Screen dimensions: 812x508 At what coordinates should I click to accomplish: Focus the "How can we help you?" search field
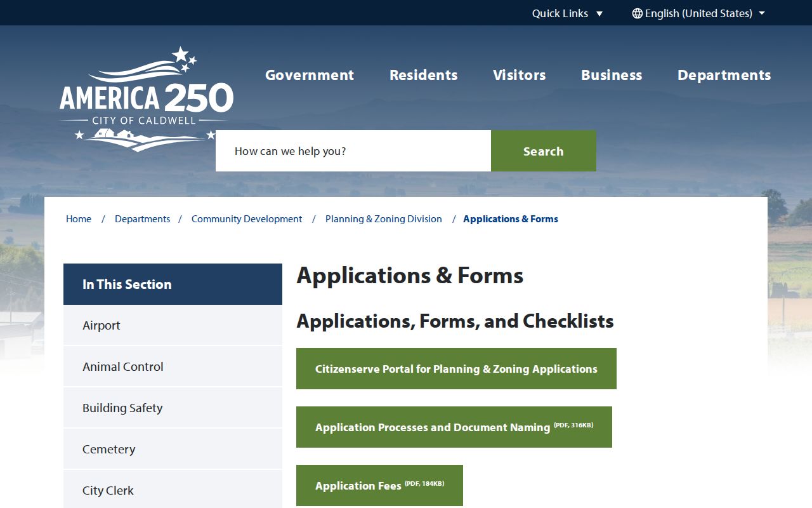tap(353, 151)
